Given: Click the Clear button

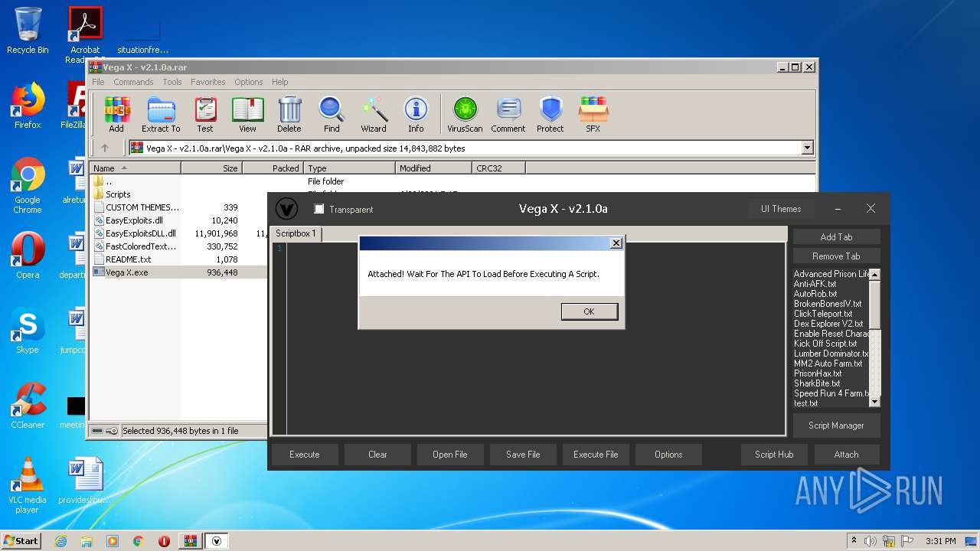Looking at the screenshot, I should point(377,455).
